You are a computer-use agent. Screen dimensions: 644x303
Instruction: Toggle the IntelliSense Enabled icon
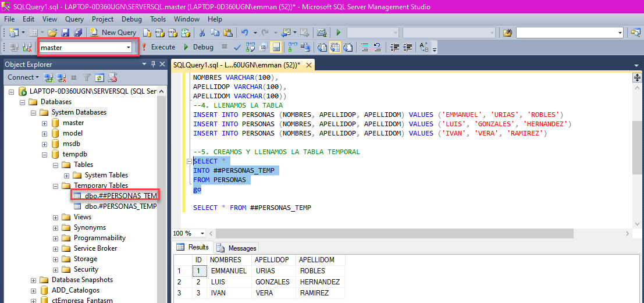(276, 47)
